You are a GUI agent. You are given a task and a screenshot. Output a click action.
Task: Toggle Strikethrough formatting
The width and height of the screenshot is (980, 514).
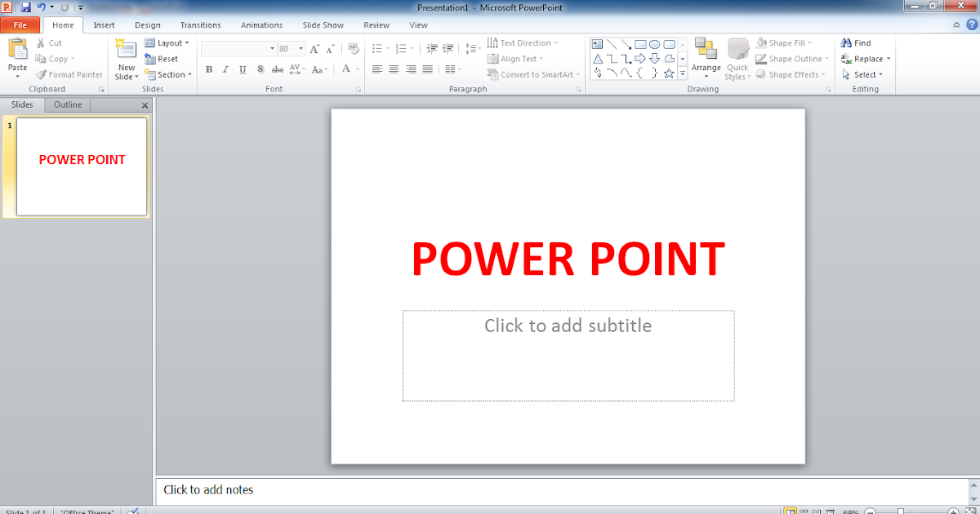[277, 69]
